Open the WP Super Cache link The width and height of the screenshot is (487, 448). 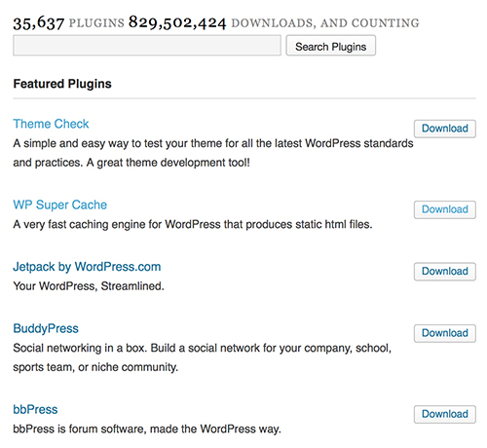coord(60,205)
